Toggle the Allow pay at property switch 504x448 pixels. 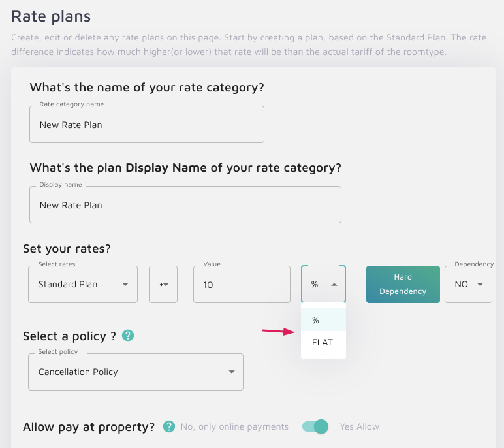coord(315,426)
